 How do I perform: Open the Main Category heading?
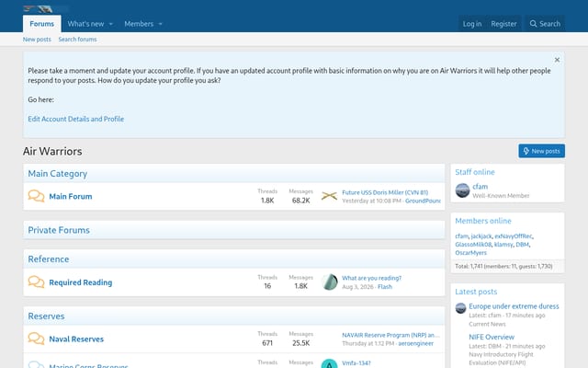pos(57,174)
